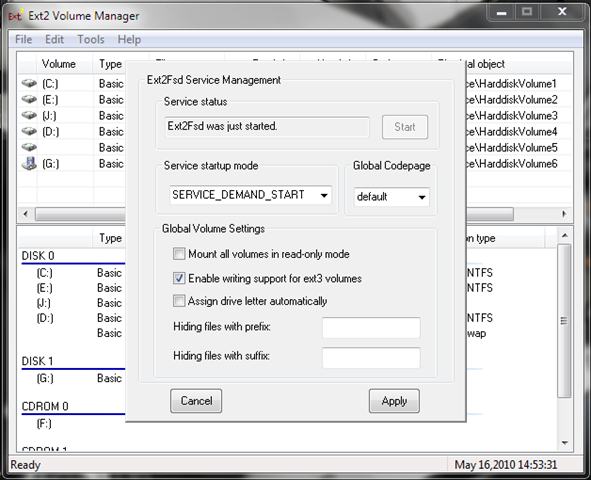This screenshot has height=480, width=591.
Task: Enable Mount all volumes in read-only mode
Action: (x=179, y=254)
